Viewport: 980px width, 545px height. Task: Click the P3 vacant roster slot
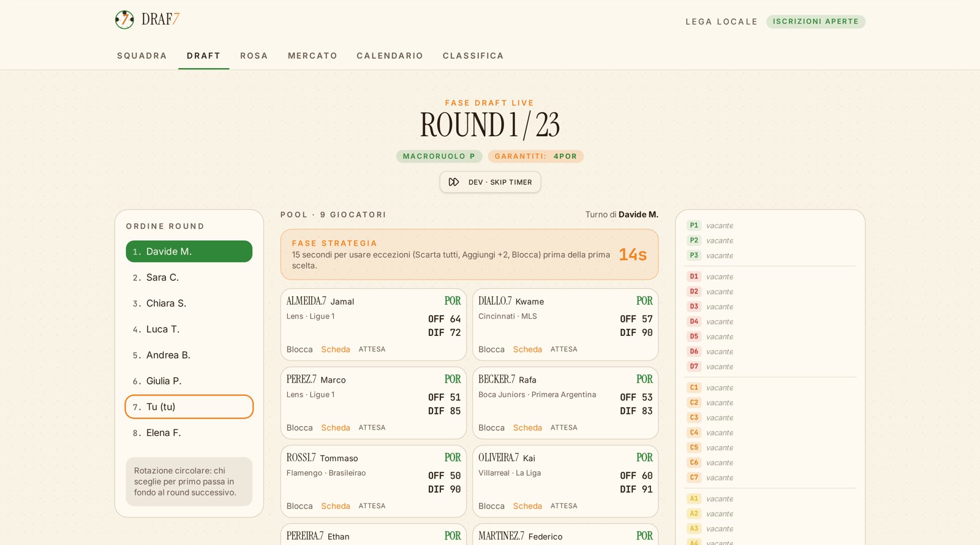click(x=771, y=256)
